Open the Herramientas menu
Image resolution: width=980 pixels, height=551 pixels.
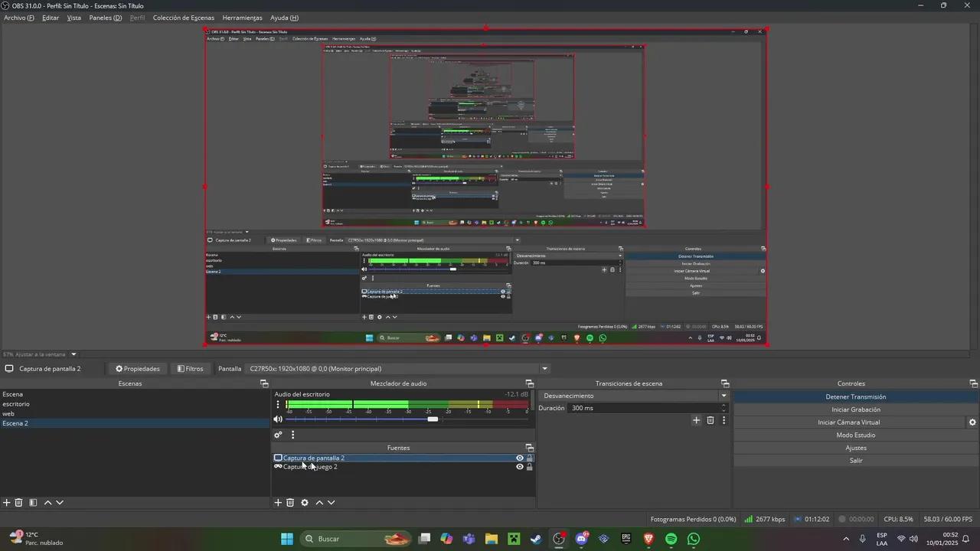pyautogui.click(x=242, y=18)
